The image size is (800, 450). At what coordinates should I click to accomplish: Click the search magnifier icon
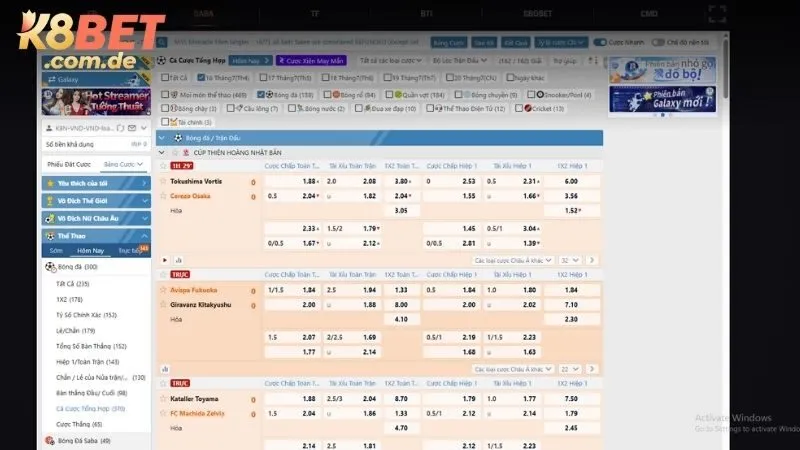click(162, 42)
